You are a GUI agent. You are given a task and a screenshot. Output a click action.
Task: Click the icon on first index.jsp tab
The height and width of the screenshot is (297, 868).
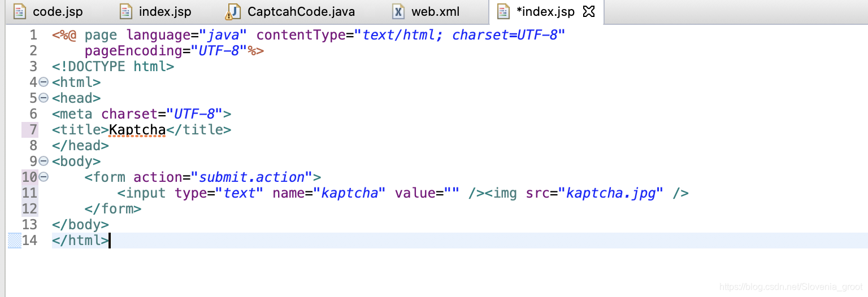point(125,11)
